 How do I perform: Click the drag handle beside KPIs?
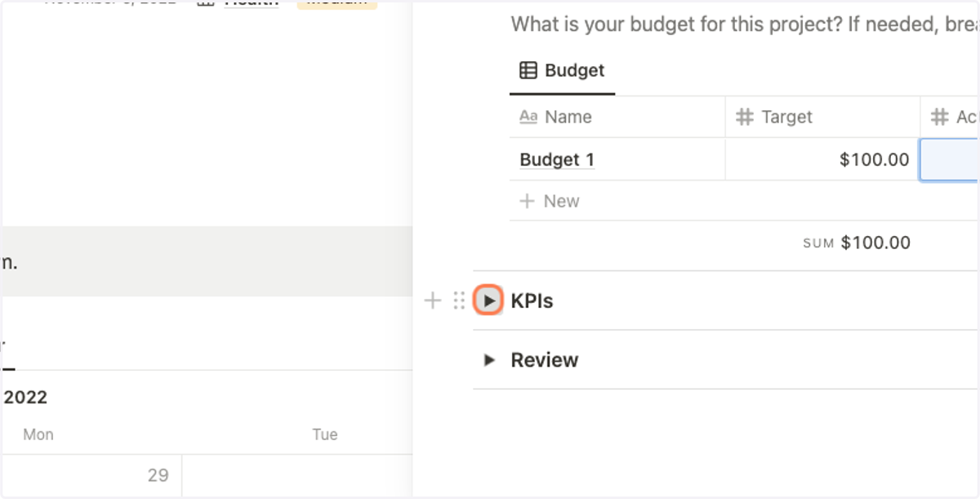458,301
